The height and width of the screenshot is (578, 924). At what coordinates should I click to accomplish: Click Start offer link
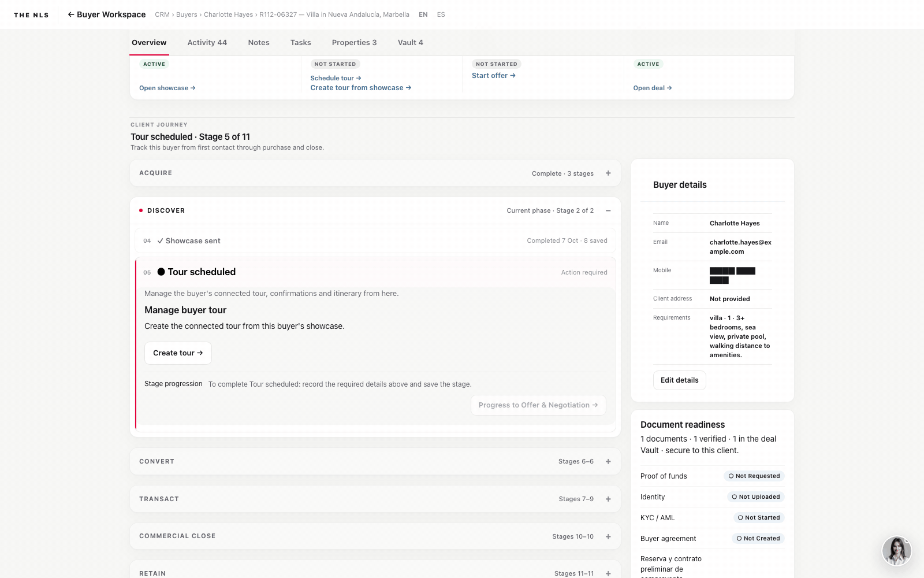point(494,76)
